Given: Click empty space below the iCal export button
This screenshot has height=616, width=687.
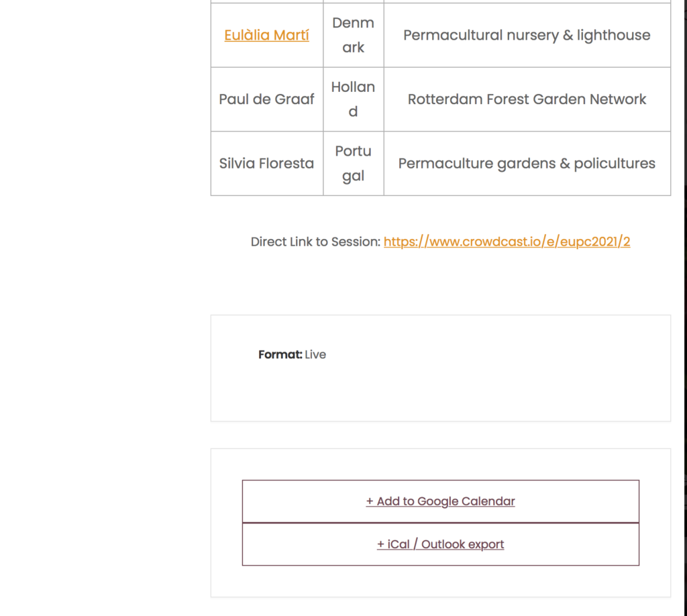Looking at the screenshot, I should [441, 581].
